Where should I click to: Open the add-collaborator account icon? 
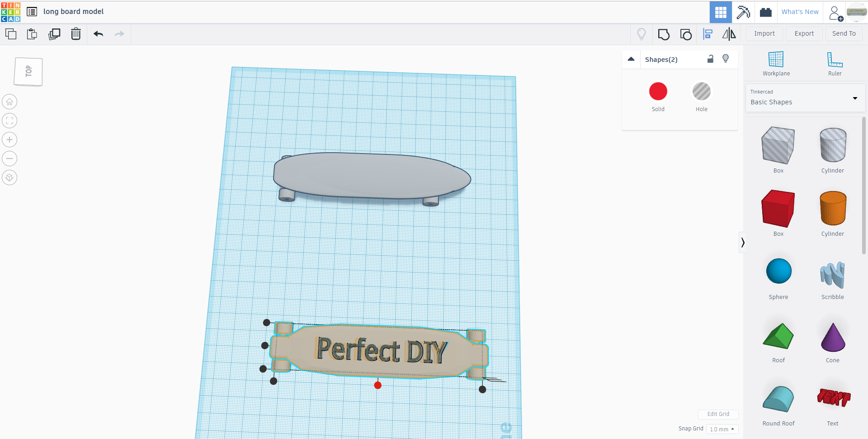836,13
